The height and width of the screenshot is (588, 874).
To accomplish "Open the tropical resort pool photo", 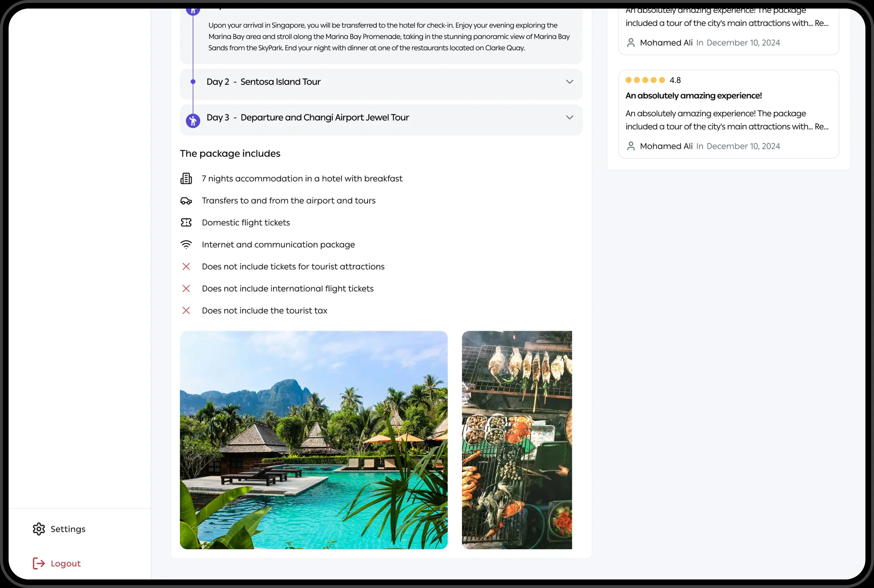I will (x=314, y=440).
